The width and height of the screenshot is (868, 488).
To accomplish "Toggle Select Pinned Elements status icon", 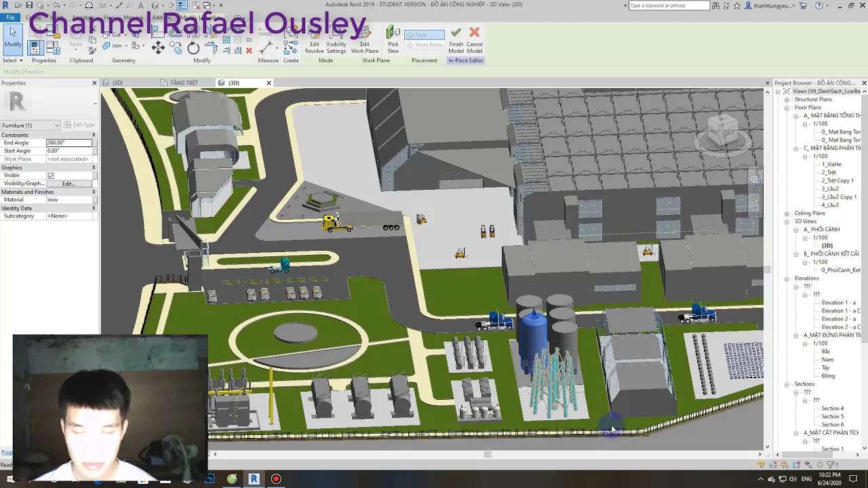I will [x=786, y=465].
